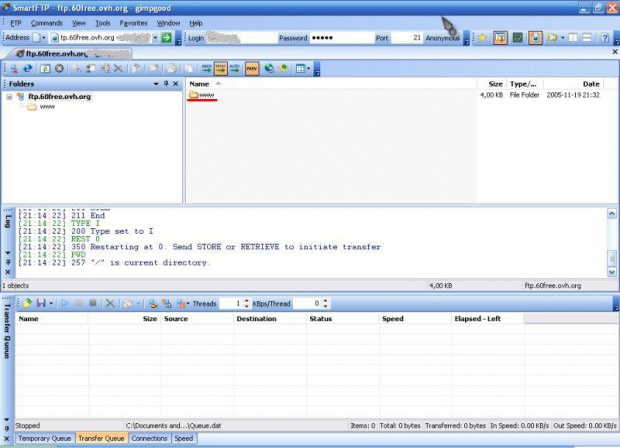Click the greyed Delete X icon in the browser toolbar
The height and width of the screenshot is (448, 620).
118,68
